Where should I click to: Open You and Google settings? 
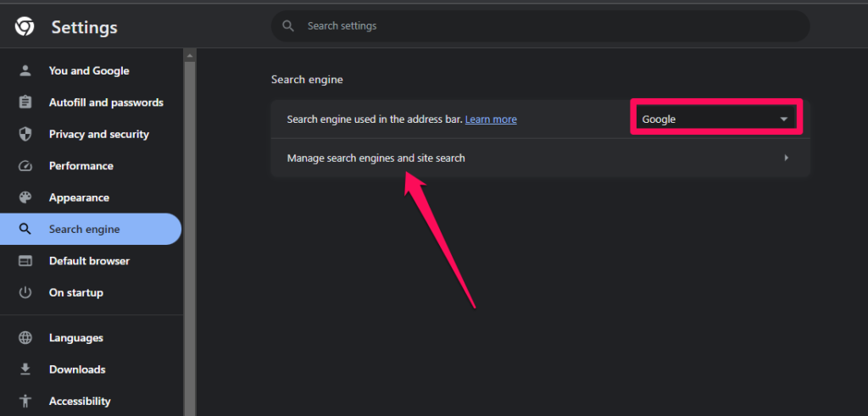point(88,71)
